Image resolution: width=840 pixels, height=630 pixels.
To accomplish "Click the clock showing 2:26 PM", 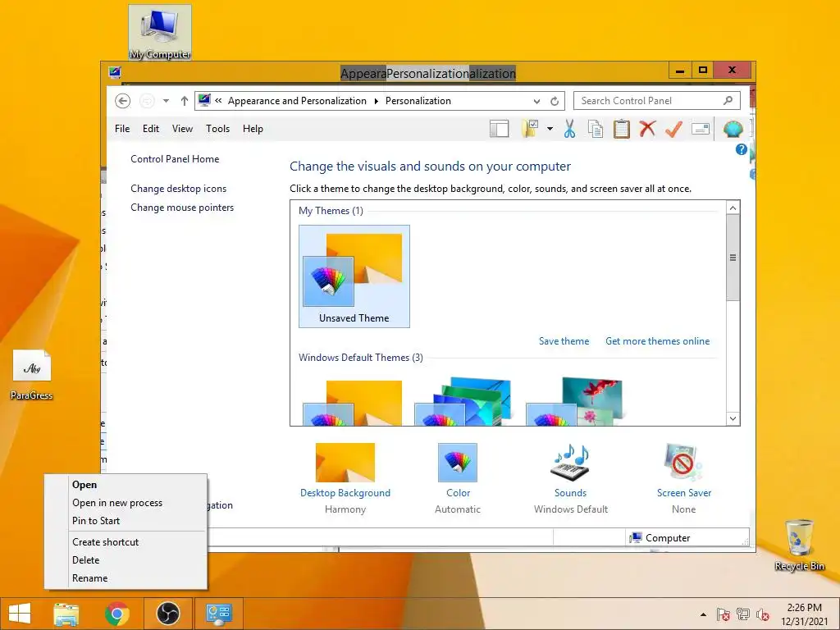I will 804,608.
